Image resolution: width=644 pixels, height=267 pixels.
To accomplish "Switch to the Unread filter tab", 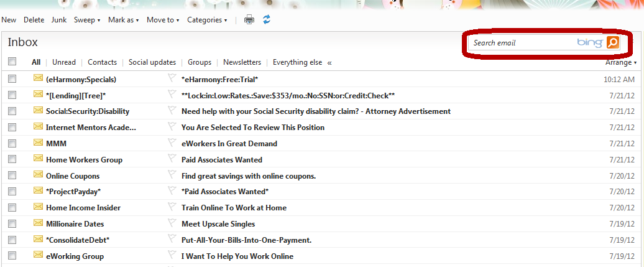I will (x=64, y=62).
